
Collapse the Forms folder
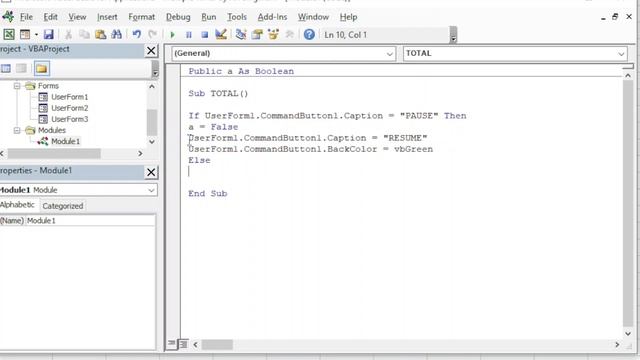(x=17, y=86)
